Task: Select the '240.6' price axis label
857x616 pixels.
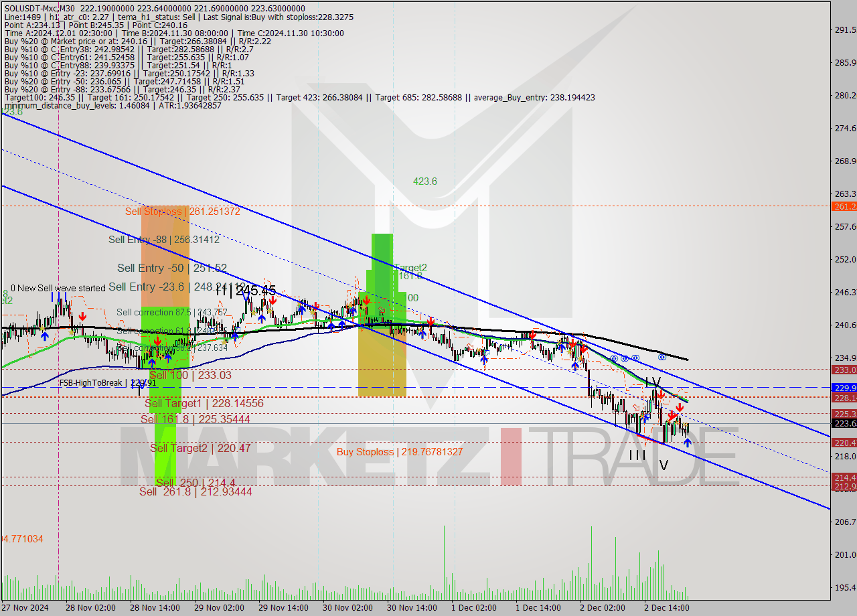Action: pyautogui.click(x=845, y=325)
